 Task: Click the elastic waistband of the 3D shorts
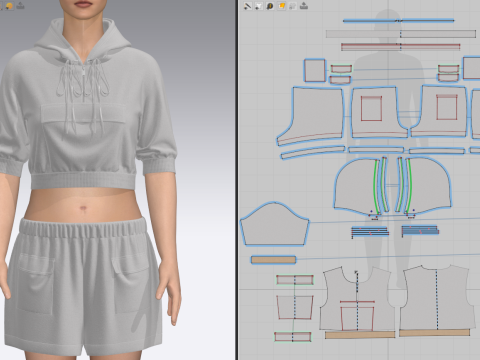(x=83, y=228)
